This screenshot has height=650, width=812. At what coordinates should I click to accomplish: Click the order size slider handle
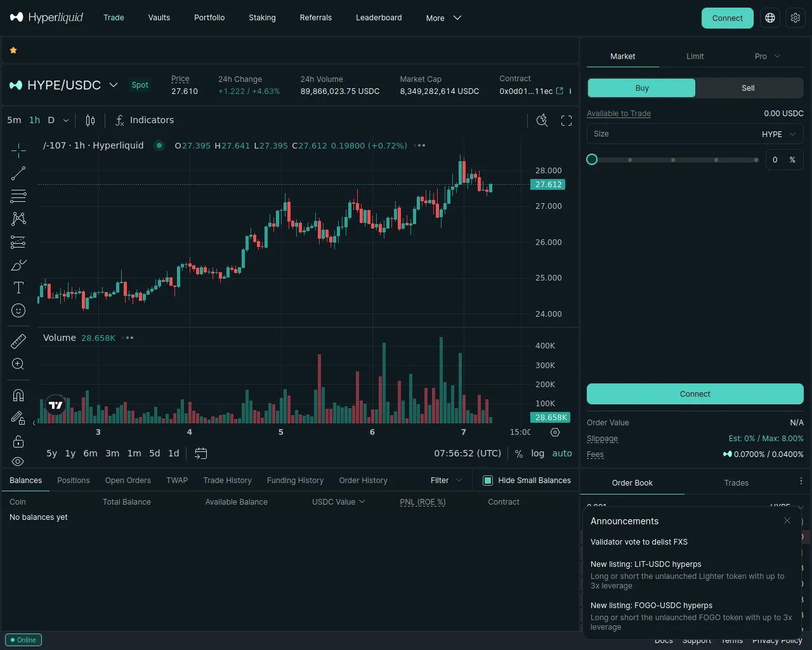592,159
